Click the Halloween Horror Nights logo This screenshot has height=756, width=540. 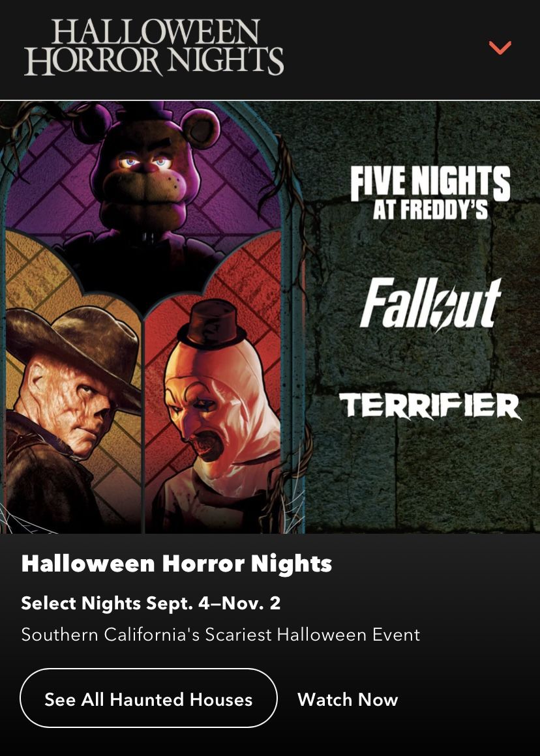pos(157,47)
